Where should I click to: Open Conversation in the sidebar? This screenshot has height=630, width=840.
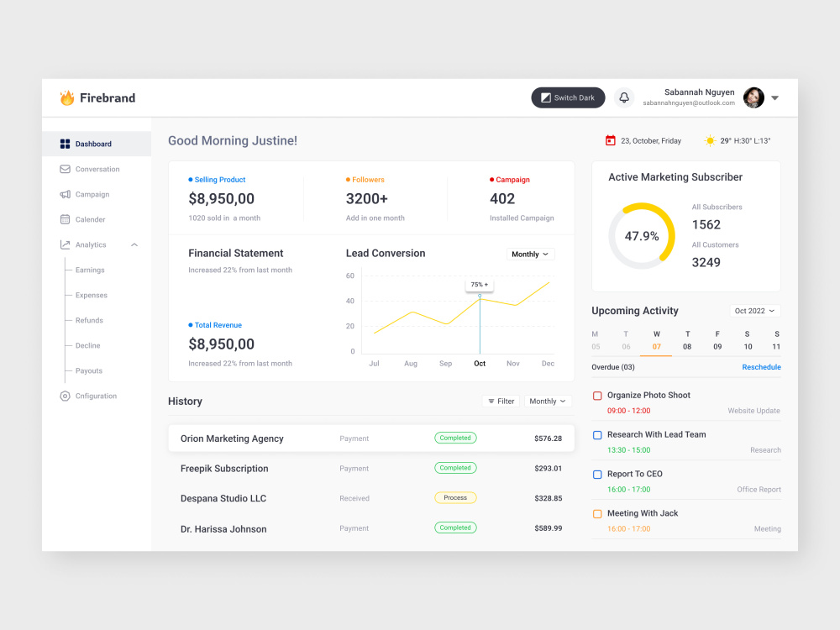click(97, 169)
